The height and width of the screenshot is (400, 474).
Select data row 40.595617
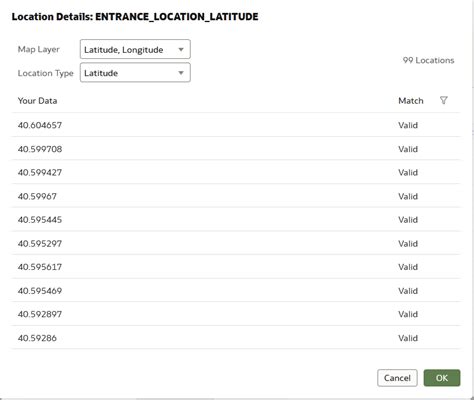236,267
